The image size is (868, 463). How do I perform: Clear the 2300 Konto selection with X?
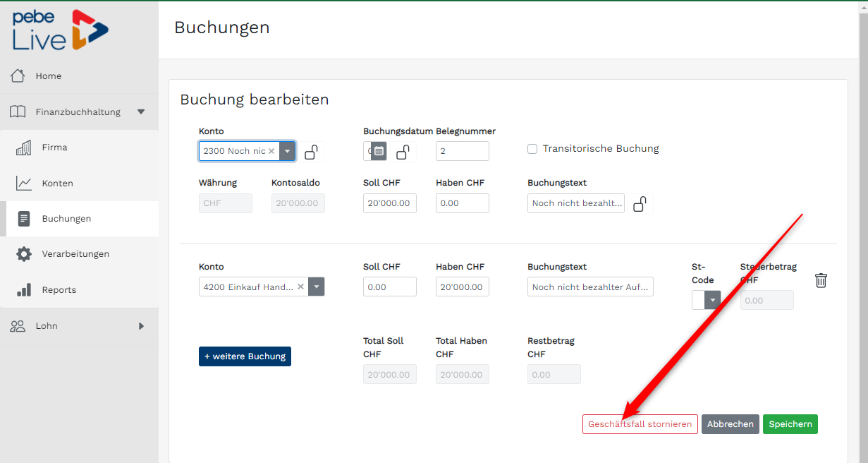pyautogui.click(x=271, y=151)
